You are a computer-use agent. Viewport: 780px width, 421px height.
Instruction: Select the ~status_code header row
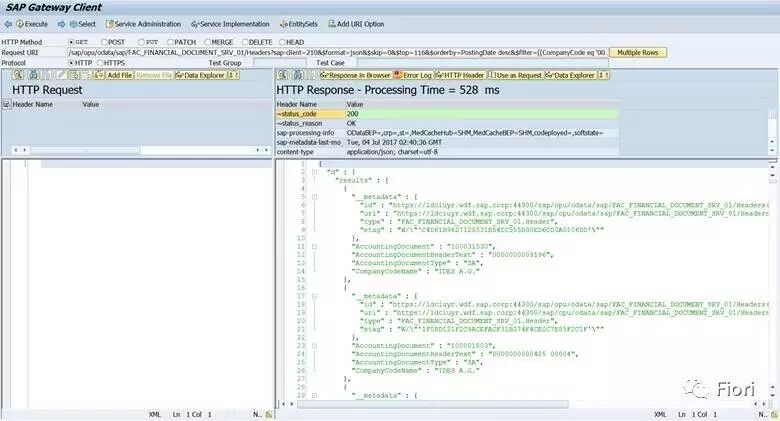pos(447,114)
